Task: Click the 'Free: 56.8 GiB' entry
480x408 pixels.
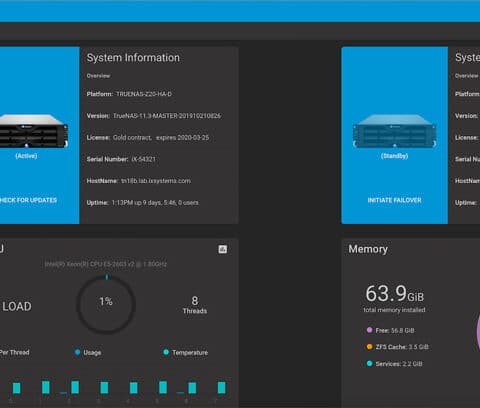Action: point(395,330)
